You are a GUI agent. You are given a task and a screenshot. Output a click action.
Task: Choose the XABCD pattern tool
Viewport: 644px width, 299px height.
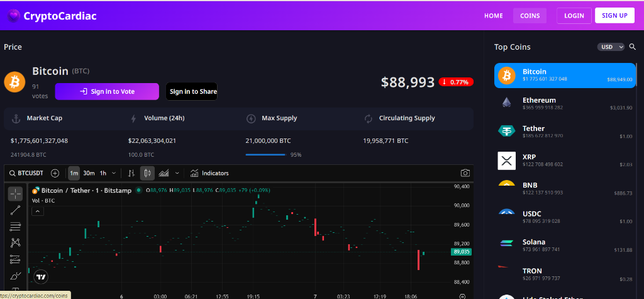tap(15, 242)
